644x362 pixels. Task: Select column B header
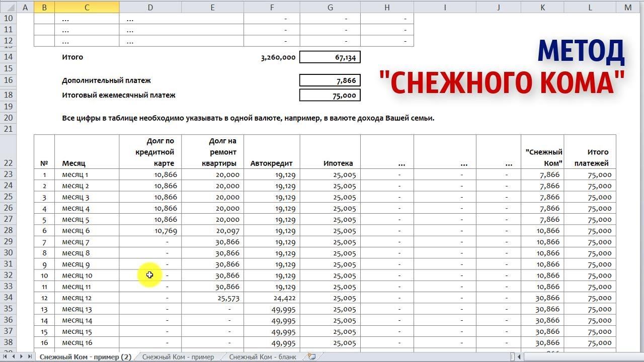tap(44, 7)
